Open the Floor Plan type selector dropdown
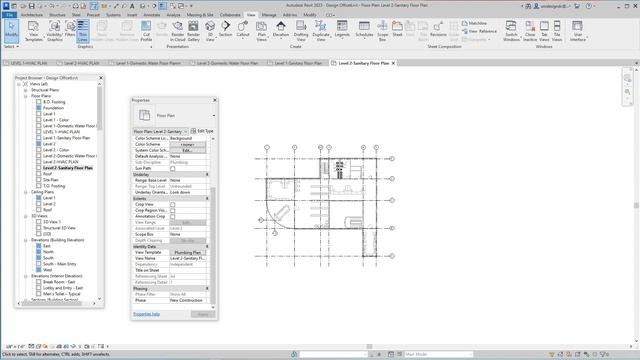Viewport: 640px width, 360px height. [x=213, y=116]
